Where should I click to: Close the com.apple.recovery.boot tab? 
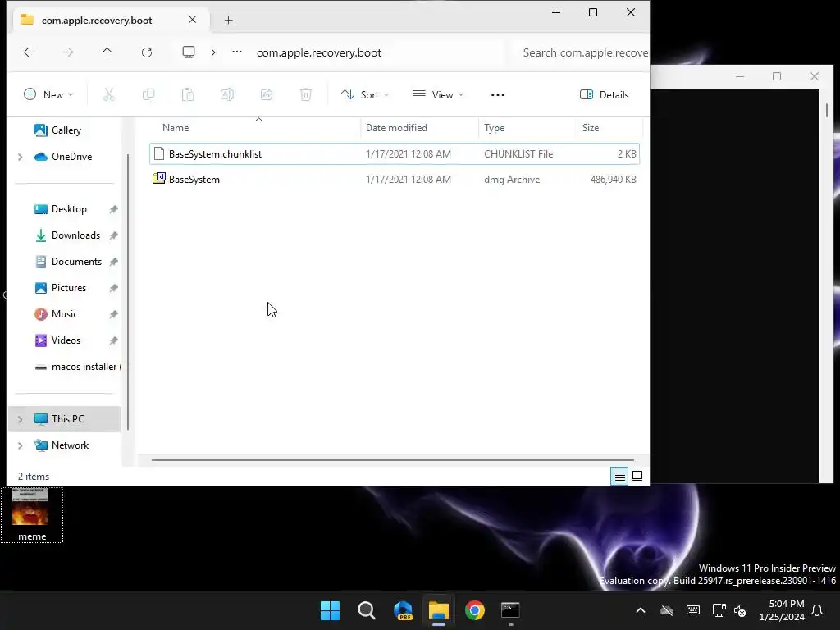point(192,20)
